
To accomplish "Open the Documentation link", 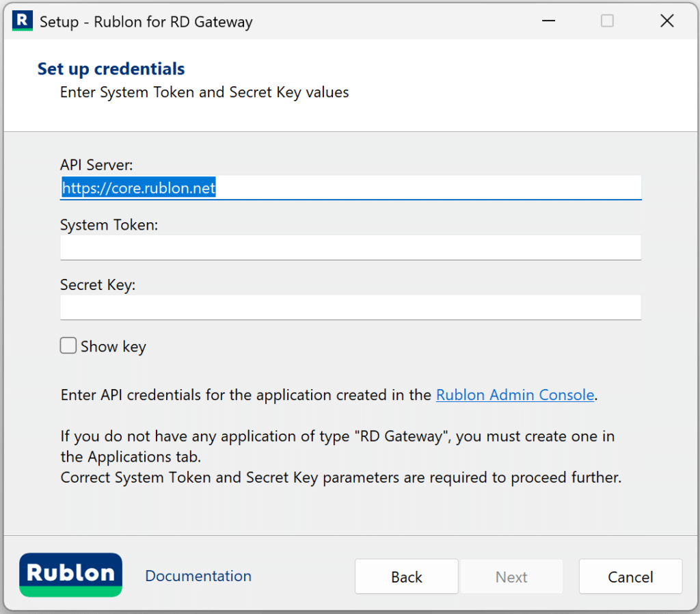I will (198, 576).
